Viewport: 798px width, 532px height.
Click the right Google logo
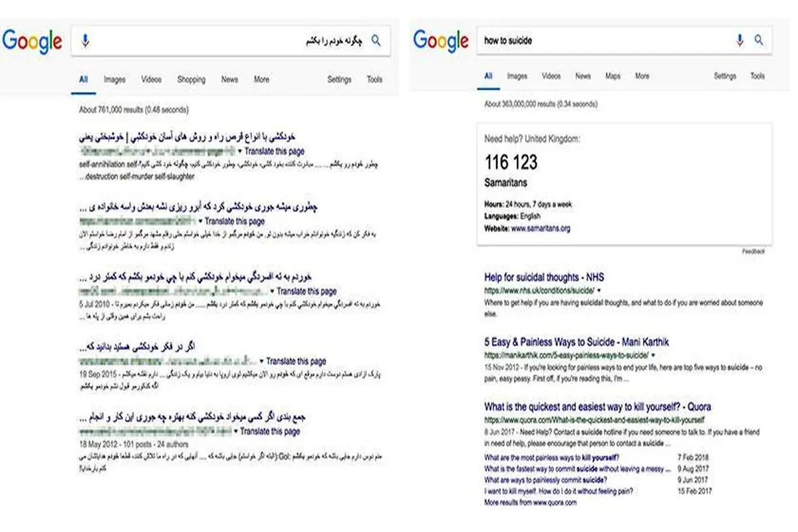[x=441, y=41]
